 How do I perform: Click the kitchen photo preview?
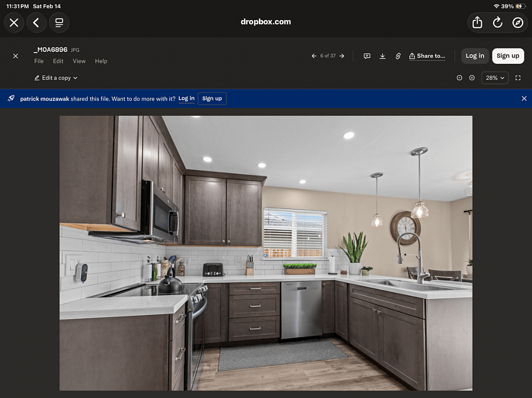click(x=266, y=253)
